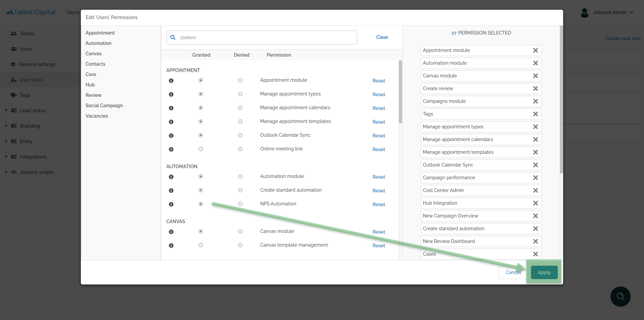Jump to Review permission category
This screenshot has width=644, height=320.
click(x=93, y=95)
